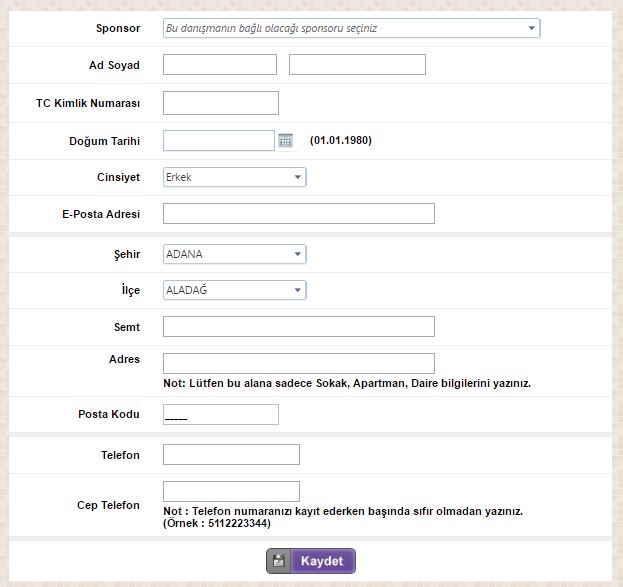Focus the Adres input field

tap(298, 363)
